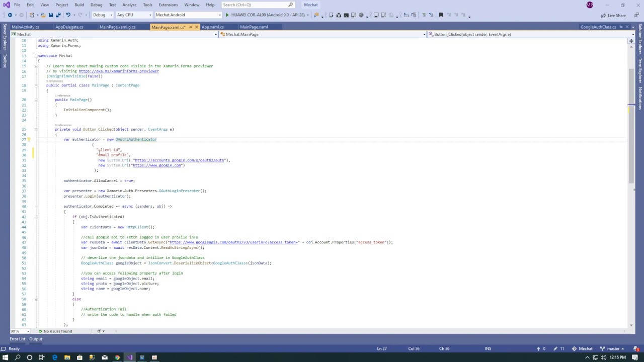Close the MainPage.xaml.cs tab
The width and height of the screenshot is (644, 362).
point(196,27)
